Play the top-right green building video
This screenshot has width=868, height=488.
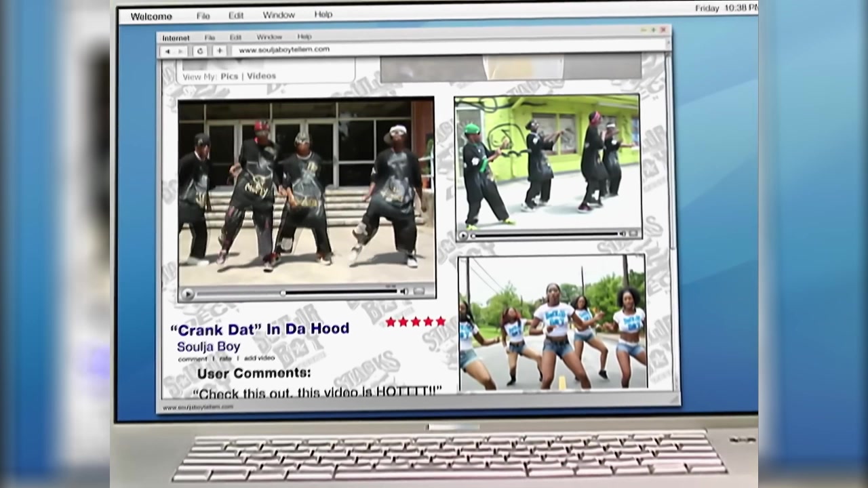pos(464,235)
